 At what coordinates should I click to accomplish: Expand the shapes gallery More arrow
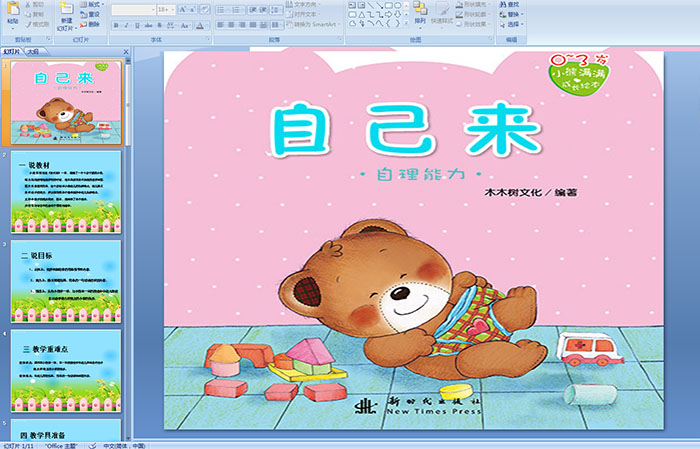click(406, 23)
